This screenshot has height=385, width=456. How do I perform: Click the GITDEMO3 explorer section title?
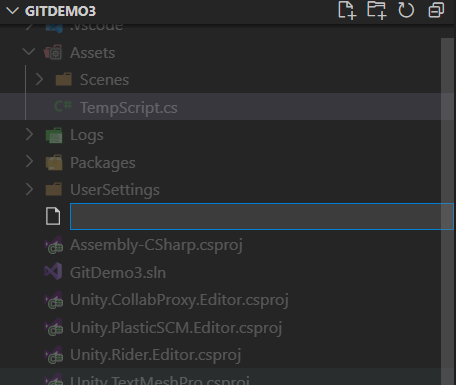(60, 11)
